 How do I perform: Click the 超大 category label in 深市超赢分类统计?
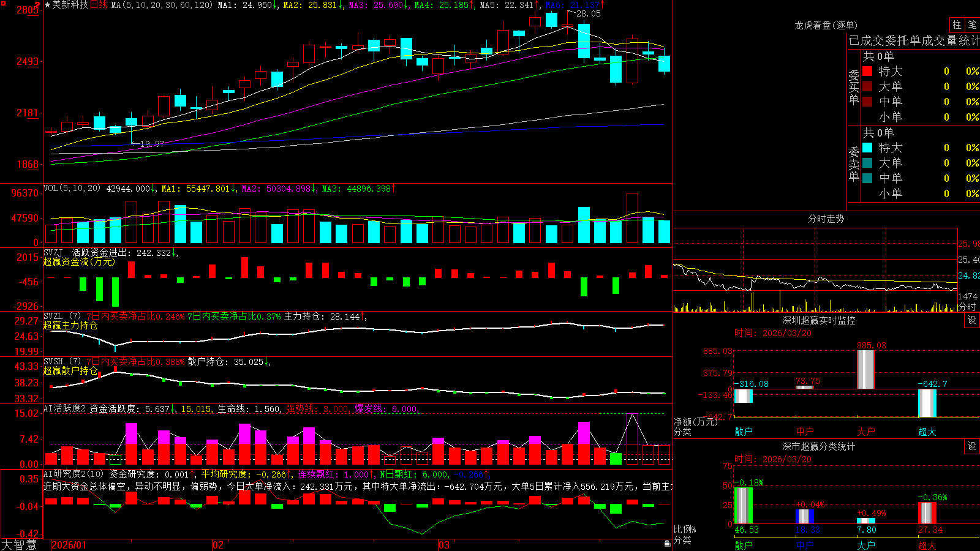(927, 545)
